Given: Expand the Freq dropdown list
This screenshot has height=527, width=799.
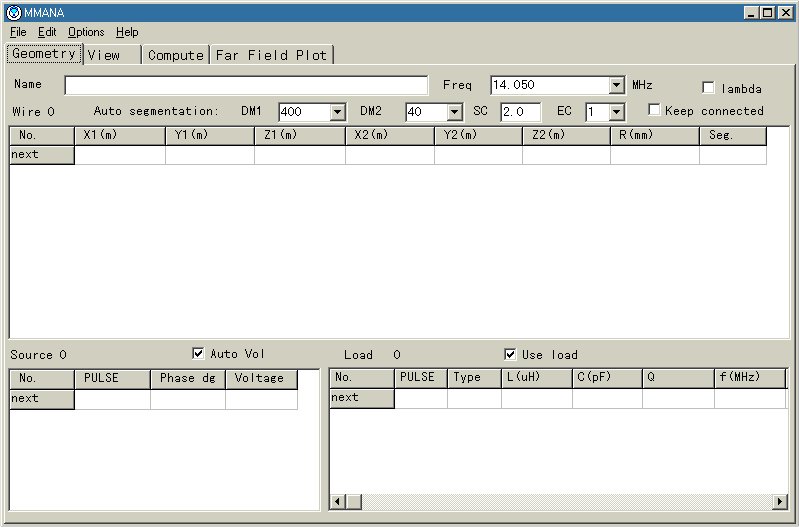Looking at the screenshot, I should [617, 86].
